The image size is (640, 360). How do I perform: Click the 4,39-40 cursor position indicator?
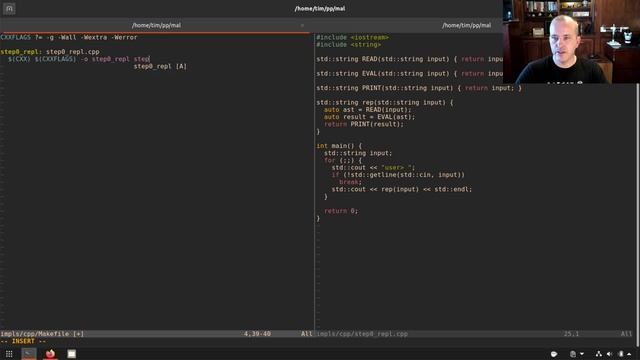[x=257, y=334]
